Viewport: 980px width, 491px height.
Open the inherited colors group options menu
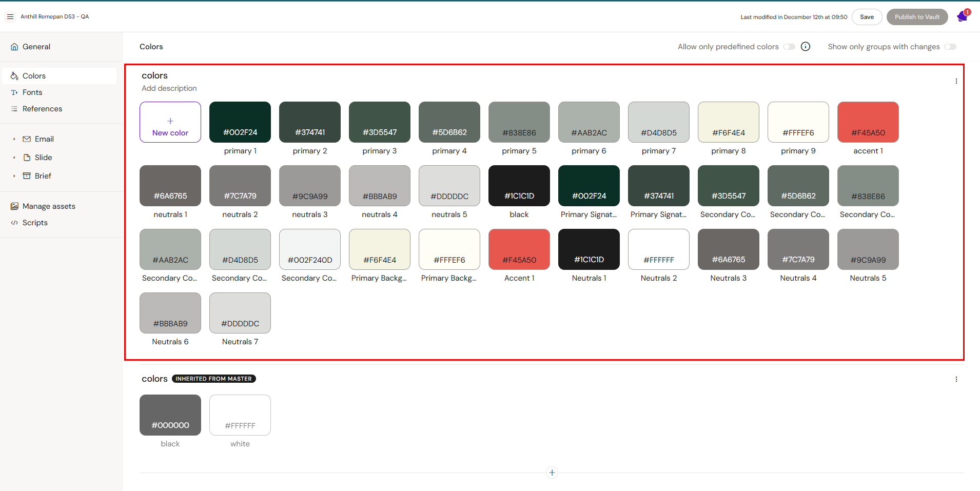956,379
